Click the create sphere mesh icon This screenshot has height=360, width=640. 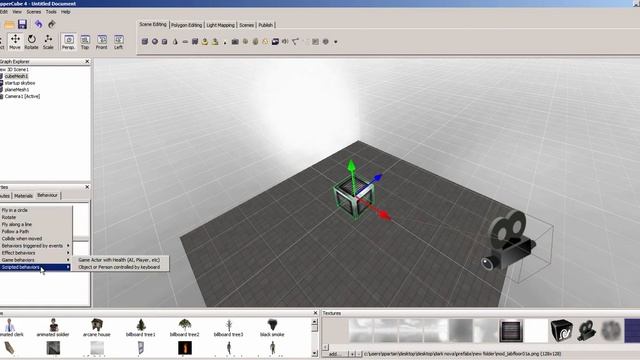(155, 42)
